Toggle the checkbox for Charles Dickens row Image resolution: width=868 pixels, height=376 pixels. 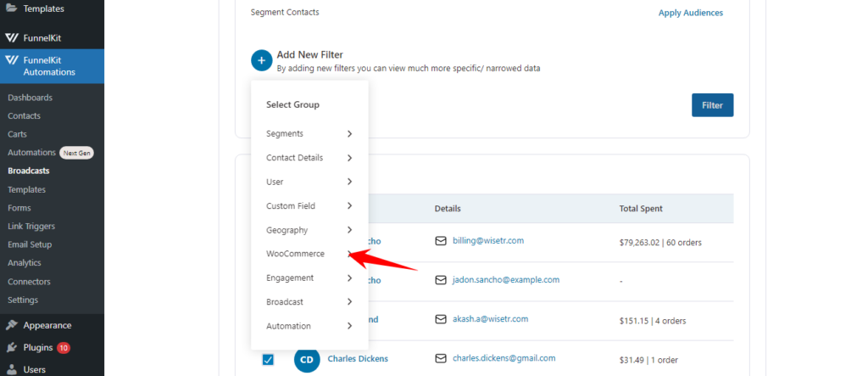268,360
